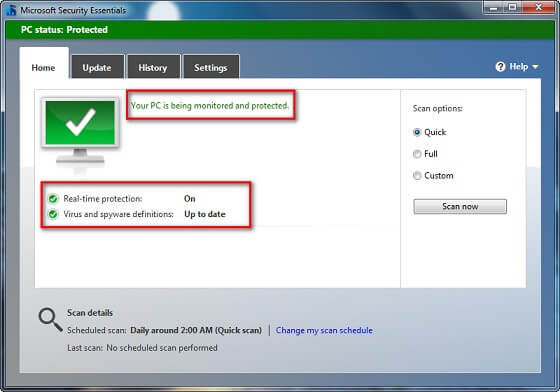Viewport: 560px width, 392px height.
Task: Maximize the Security Essentials window
Action: tap(513, 7)
